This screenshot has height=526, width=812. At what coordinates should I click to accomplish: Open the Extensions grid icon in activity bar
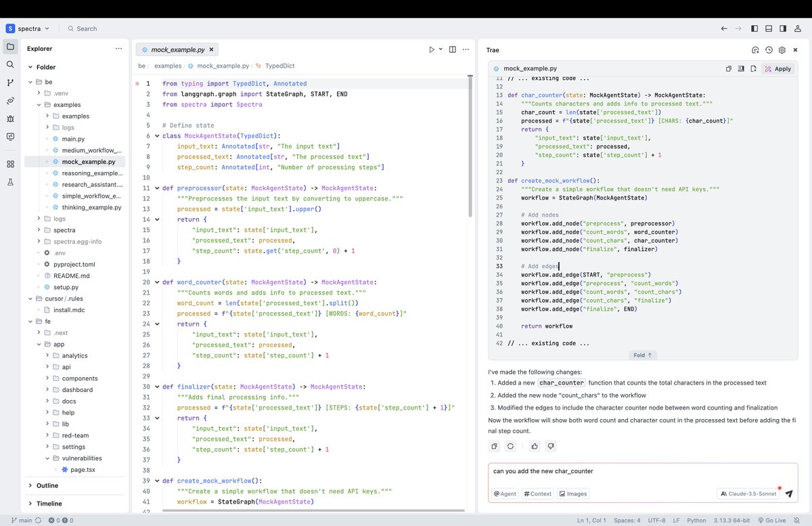click(10, 164)
